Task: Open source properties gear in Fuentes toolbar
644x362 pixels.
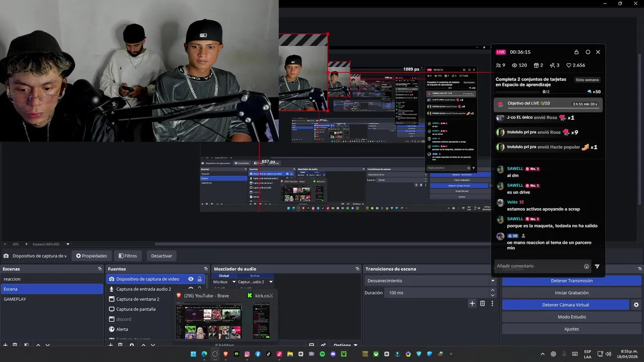Action: [132, 345]
